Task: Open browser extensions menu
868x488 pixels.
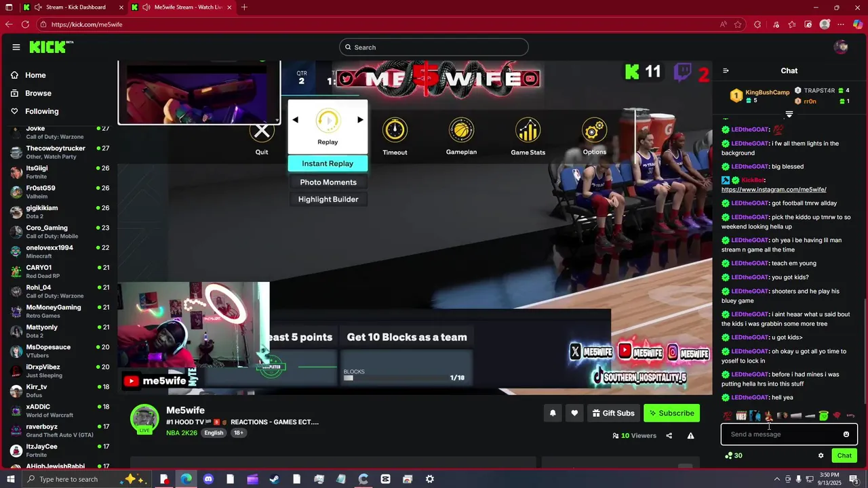Action: (757, 24)
